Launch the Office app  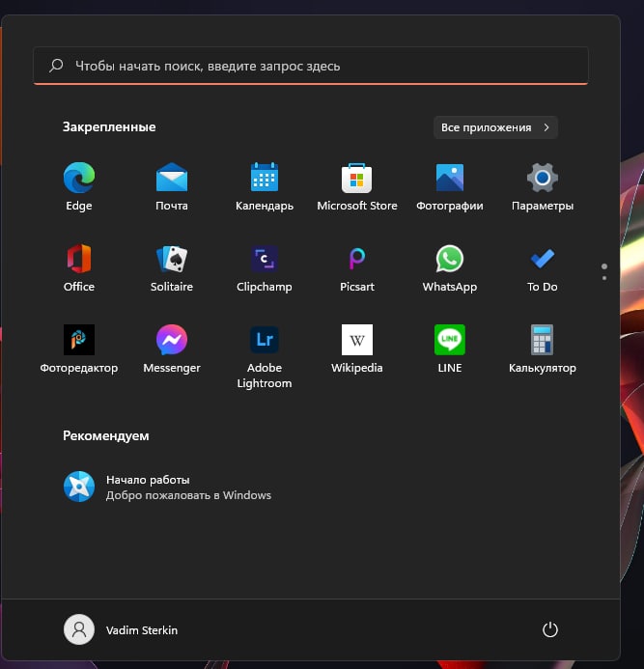coord(79,267)
